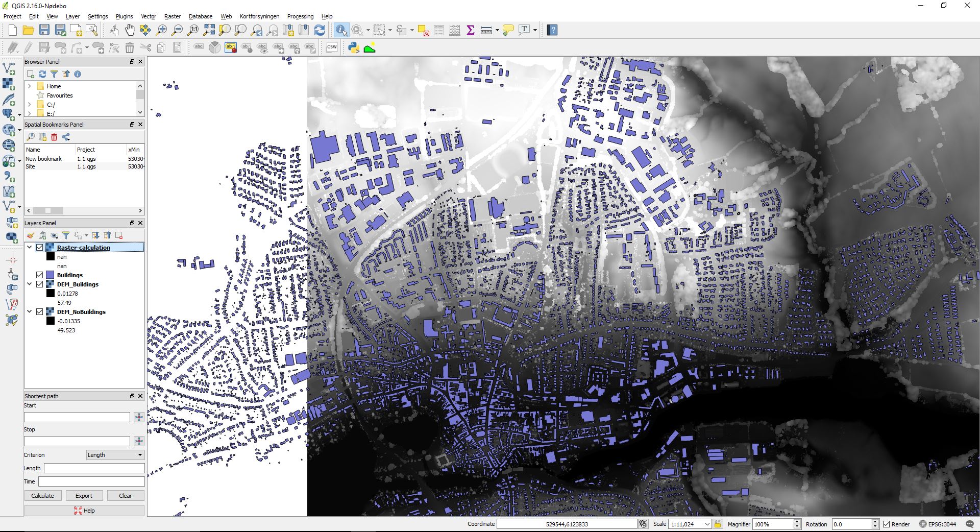Click the Buildings layer purple color swatch
Image resolution: width=980 pixels, height=532 pixels.
(x=50, y=275)
